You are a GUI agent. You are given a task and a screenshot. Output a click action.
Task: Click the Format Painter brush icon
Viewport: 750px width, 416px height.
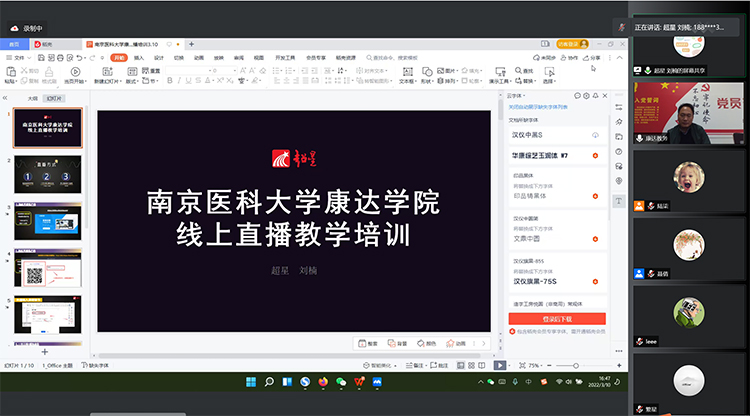point(49,72)
